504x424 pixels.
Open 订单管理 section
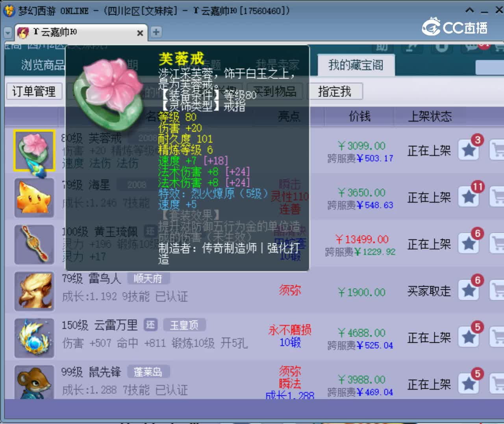pyautogui.click(x=34, y=92)
